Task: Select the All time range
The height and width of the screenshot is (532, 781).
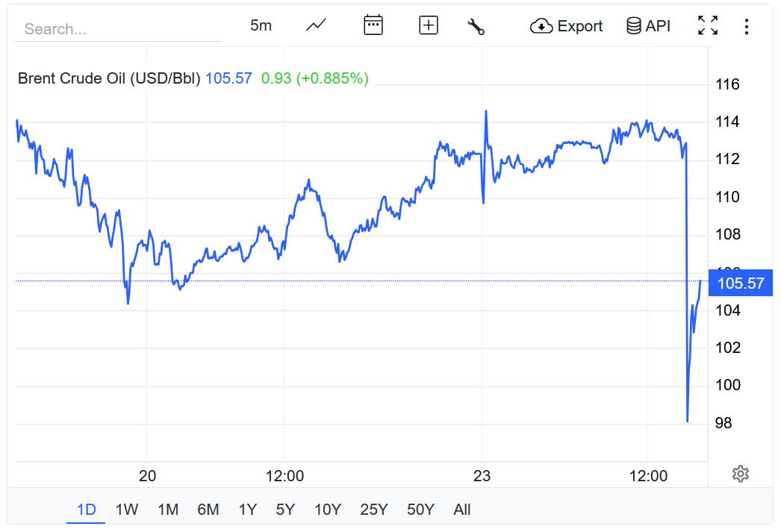Action: [x=462, y=510]
